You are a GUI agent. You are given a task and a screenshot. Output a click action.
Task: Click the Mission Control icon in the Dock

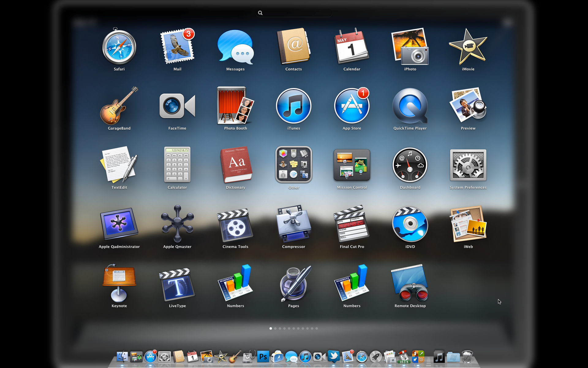136,357
